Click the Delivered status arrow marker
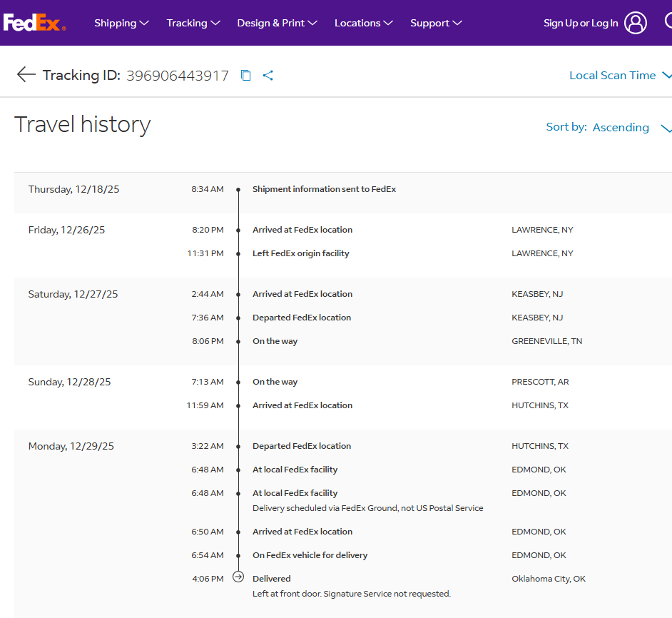The width and height of the screenshot is (672, 618). (238, 577)
